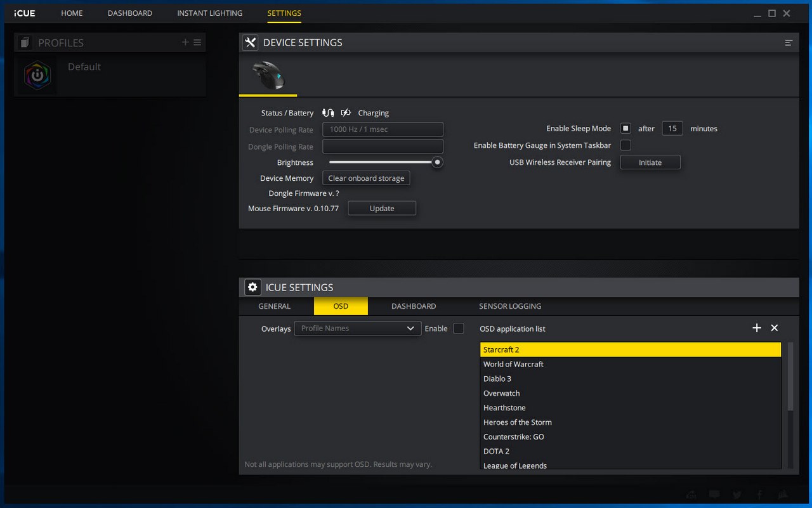812x508 pixels.
Task: Toggle the Enable Sleep Mode checkbox
Action: [625, 128]
